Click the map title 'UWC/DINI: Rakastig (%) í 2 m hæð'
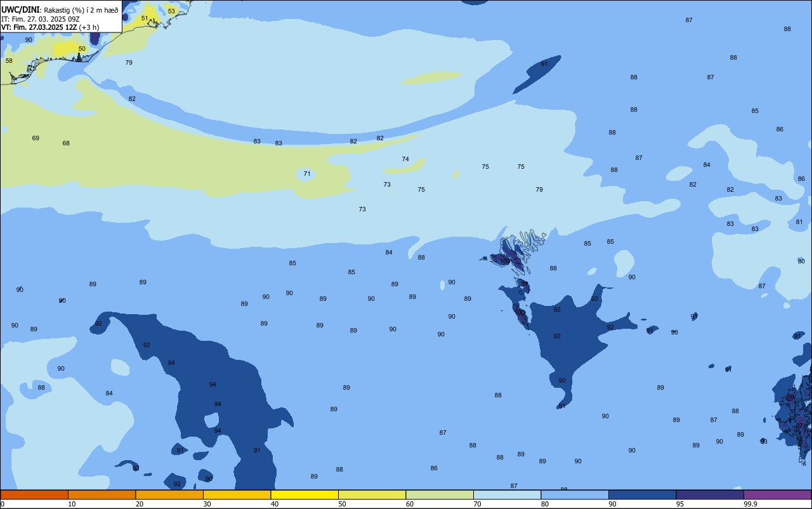 pyautogui.click(x=60, y=10)
